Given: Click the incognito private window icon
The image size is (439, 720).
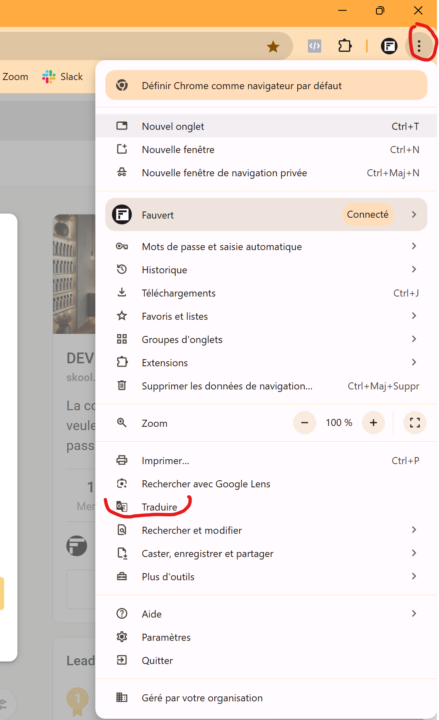Looking at the screenshot, I should (x=122, y=173).
